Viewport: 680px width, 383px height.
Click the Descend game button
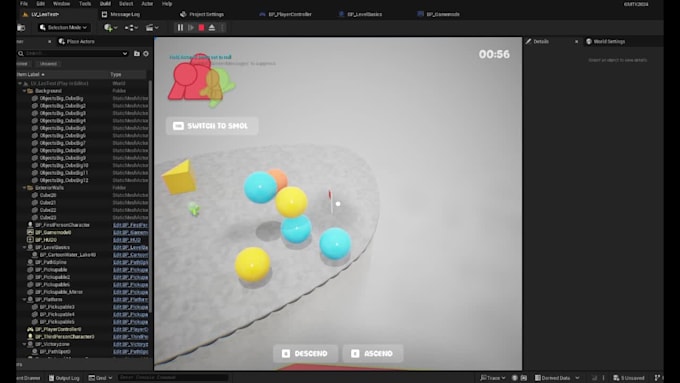click(x=305, y=354)
